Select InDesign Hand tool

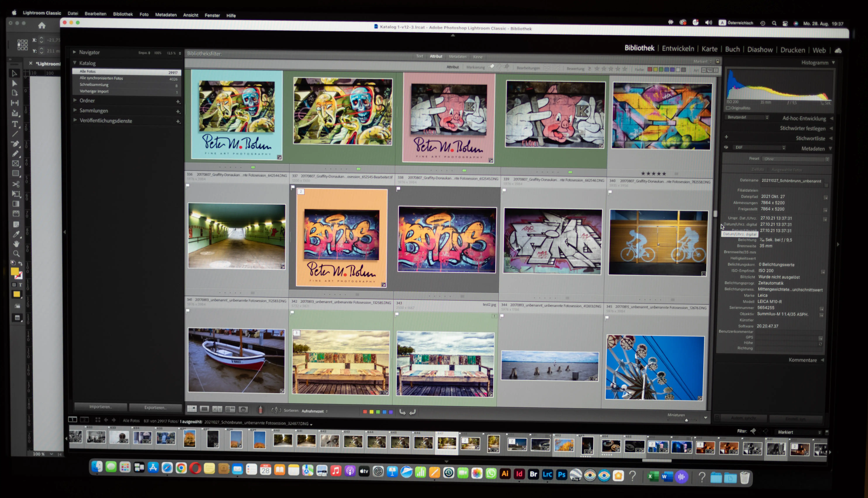(16, 244)
